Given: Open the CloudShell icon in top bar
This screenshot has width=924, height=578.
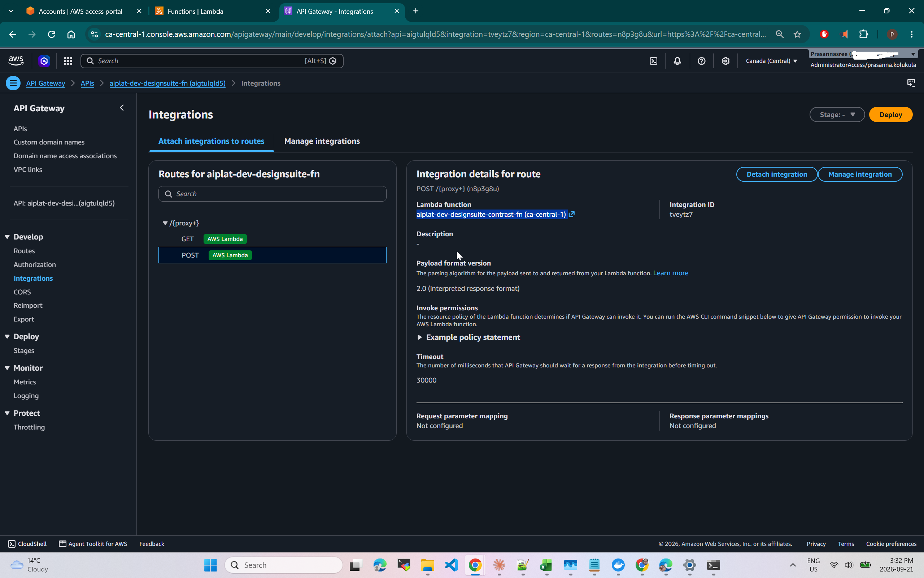Looking at the screenshot, I should tap(653, 61).
